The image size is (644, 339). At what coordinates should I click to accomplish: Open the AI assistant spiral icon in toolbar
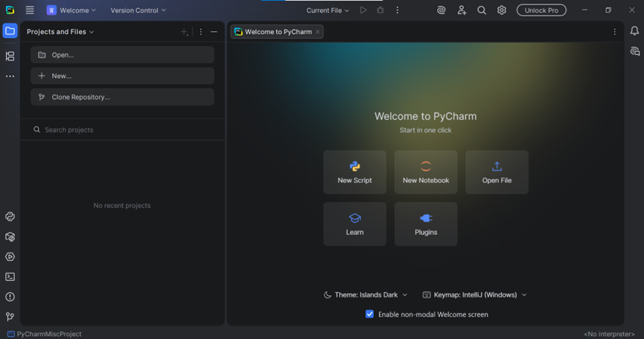tap(441, 10)
